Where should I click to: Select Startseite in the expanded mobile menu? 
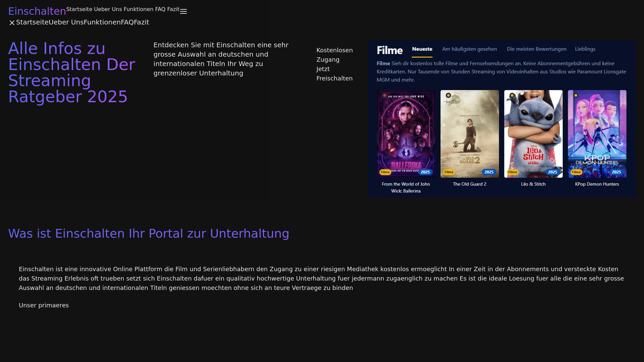[32, 22]
